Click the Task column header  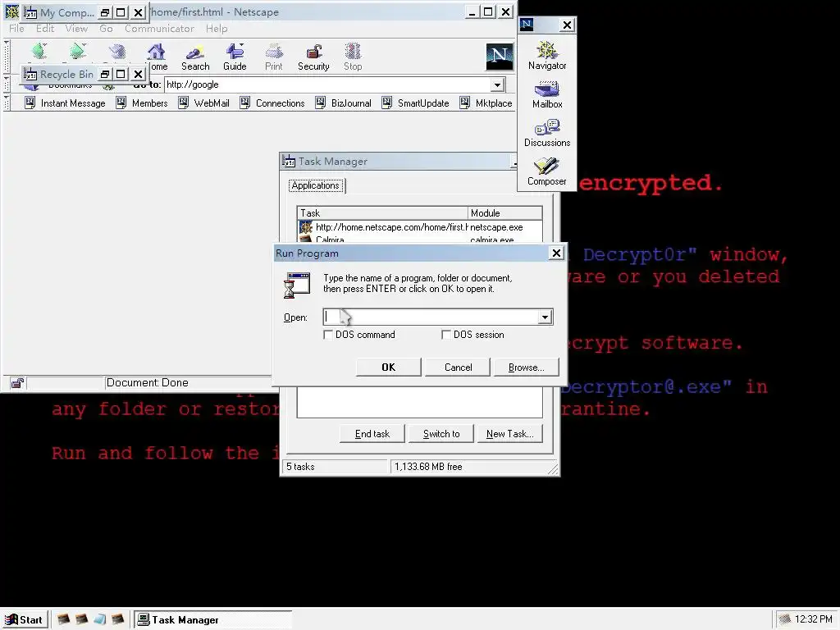pyautogui.click(x=382, y=212)
